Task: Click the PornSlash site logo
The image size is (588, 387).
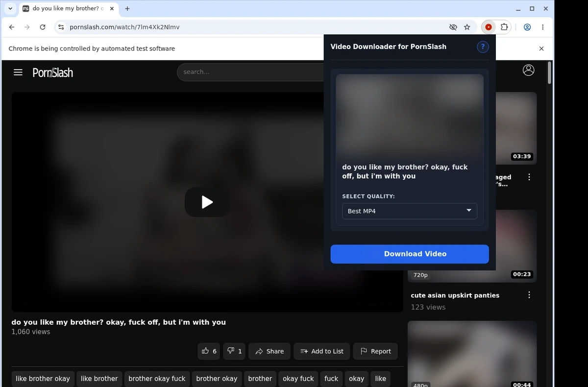Action: 52,73
